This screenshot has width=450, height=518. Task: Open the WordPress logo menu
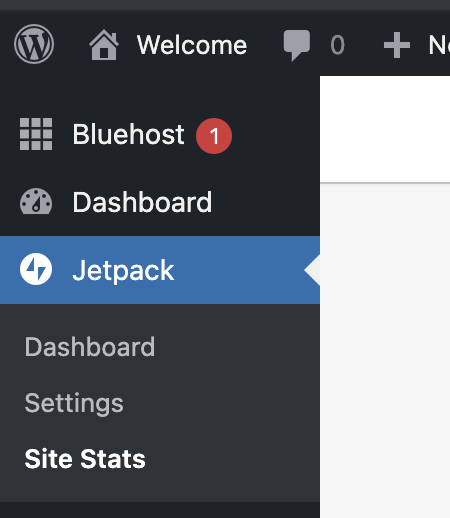coord(34,44)
